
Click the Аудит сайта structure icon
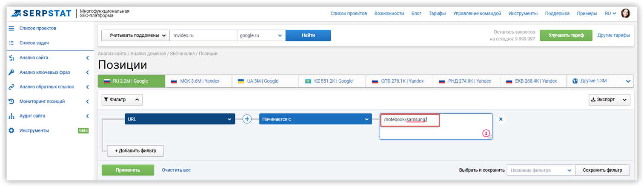click(11, 116)
